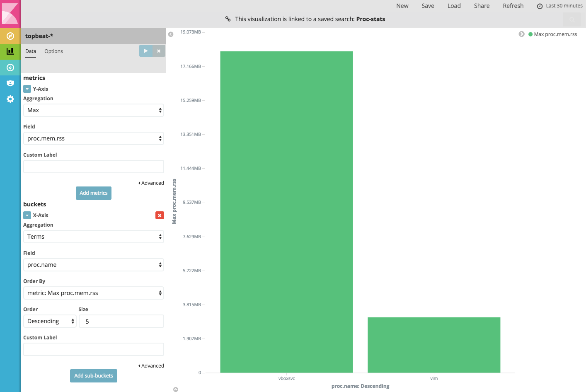586x392 pixels.
Task: Remove the X-Axis bucket with red X
Action: (160, 215)
